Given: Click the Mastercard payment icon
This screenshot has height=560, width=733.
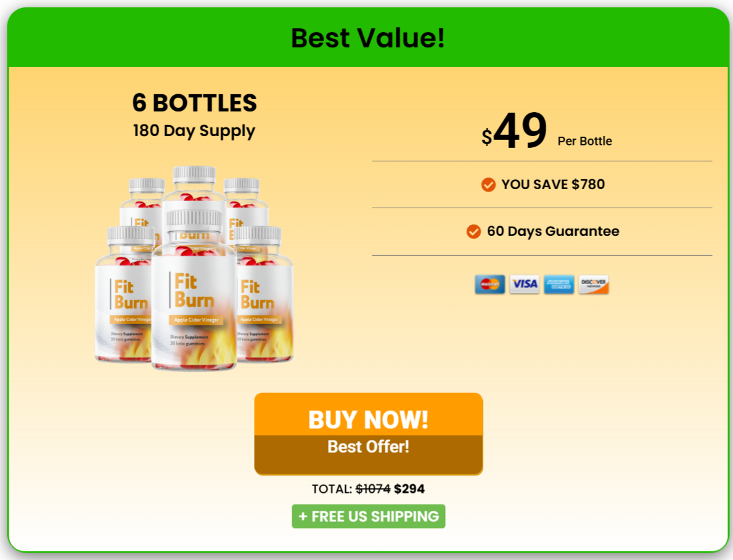Looking at the screenshot, I should click(x=489, y=284).
